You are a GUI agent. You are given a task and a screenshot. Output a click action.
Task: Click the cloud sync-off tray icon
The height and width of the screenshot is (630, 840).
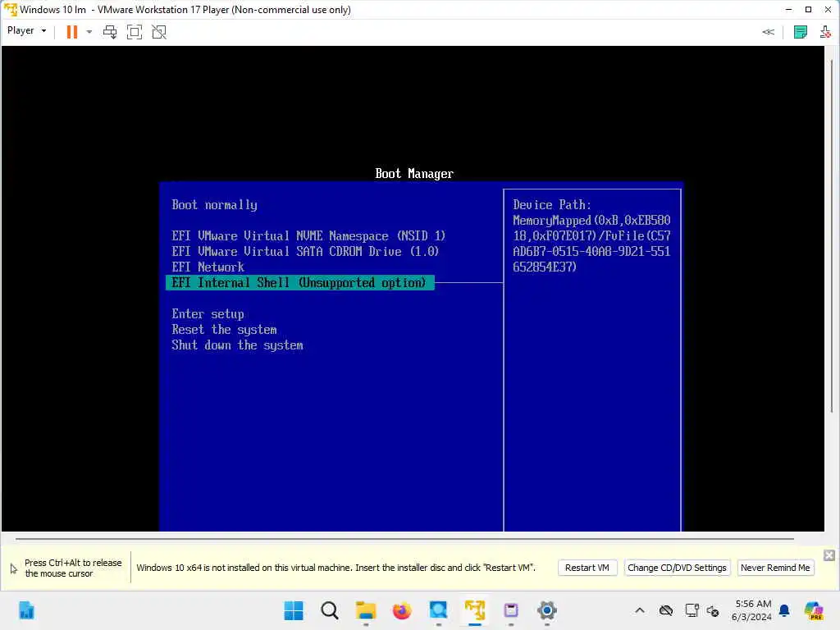point(666,610)
